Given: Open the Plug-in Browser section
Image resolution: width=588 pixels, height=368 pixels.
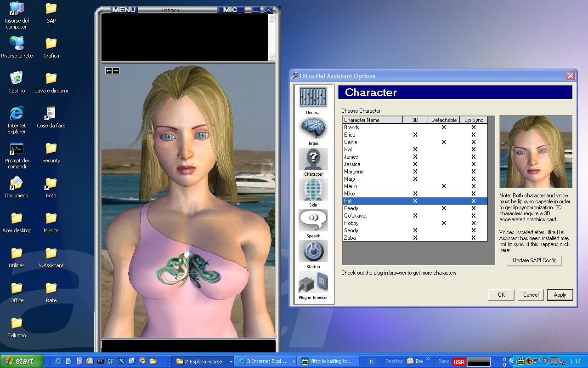Looking at the screenshot, I should pyautogui.click(x=313, y=285).
